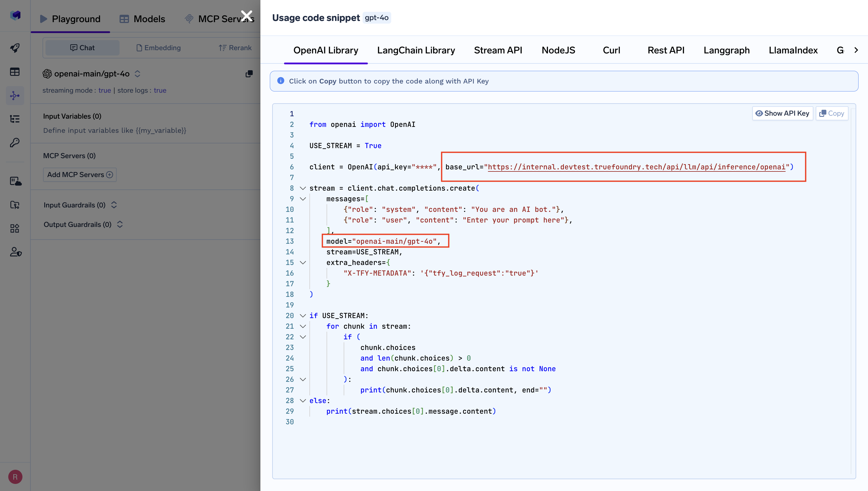Click the grid apps sidebar icon
Screen dimensions: 868x491
[x=15, y=228]
